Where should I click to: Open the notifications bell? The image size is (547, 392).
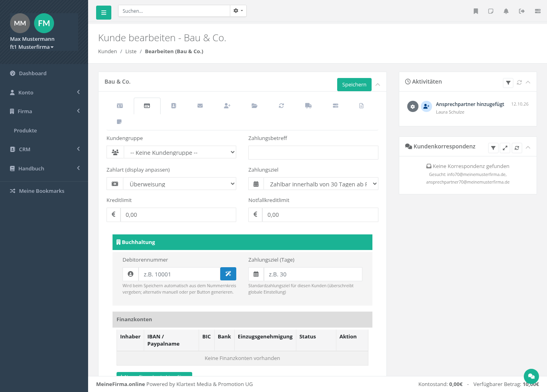tap(506, 11)
